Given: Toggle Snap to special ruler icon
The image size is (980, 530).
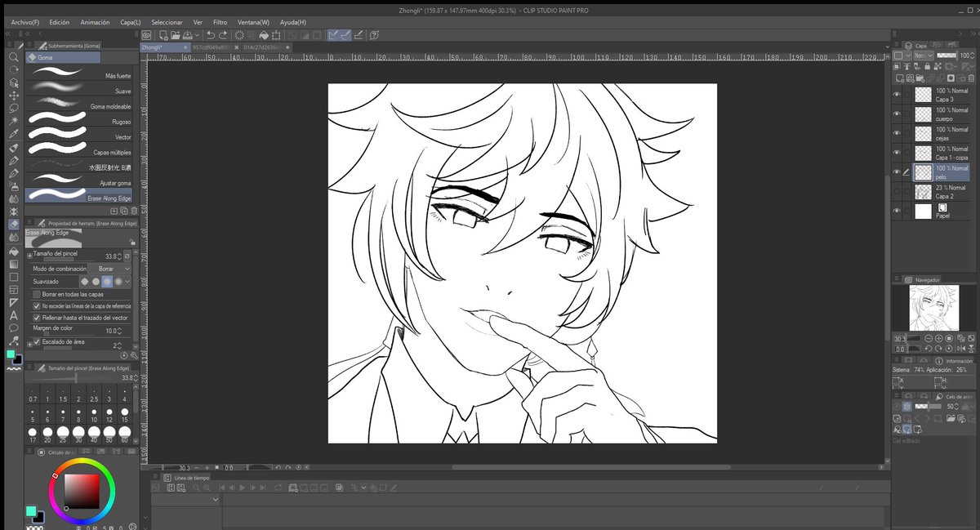Looking at the screenshot, I should pos(346,35).
